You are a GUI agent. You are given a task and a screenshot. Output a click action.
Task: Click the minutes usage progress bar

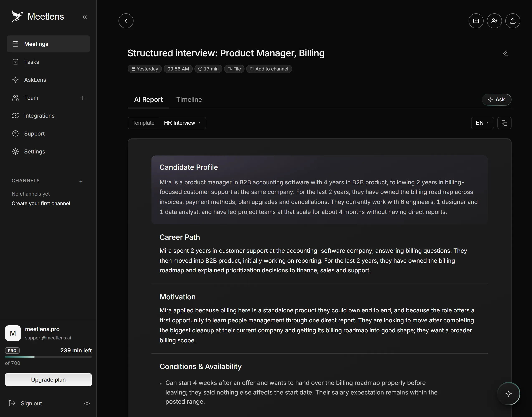(x=48, y=357)
